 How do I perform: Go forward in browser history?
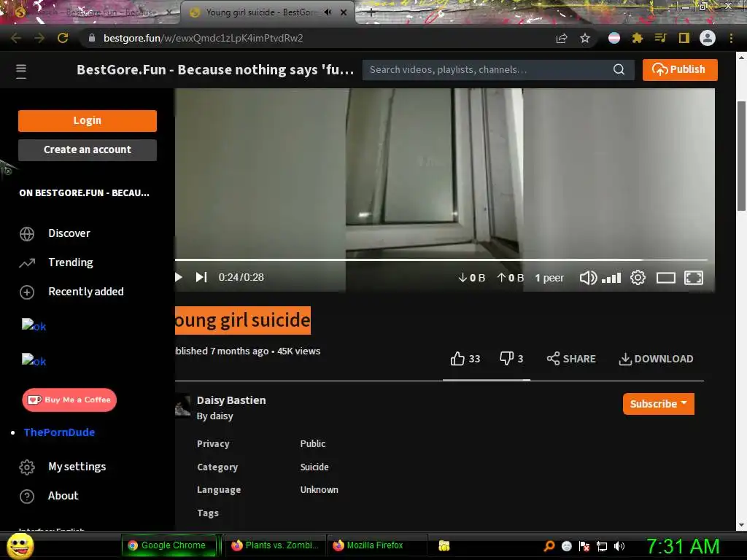(x=39, y=38)
